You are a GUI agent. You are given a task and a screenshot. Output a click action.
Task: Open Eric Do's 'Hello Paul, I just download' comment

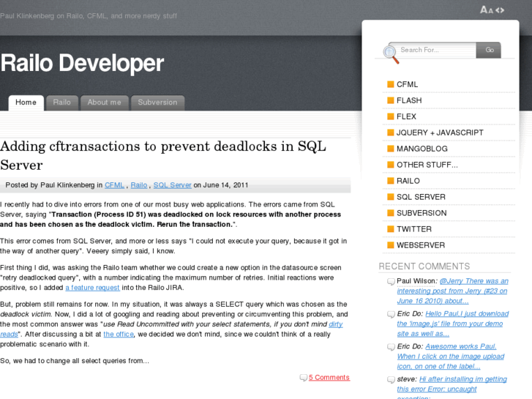[x=453, y=324]
